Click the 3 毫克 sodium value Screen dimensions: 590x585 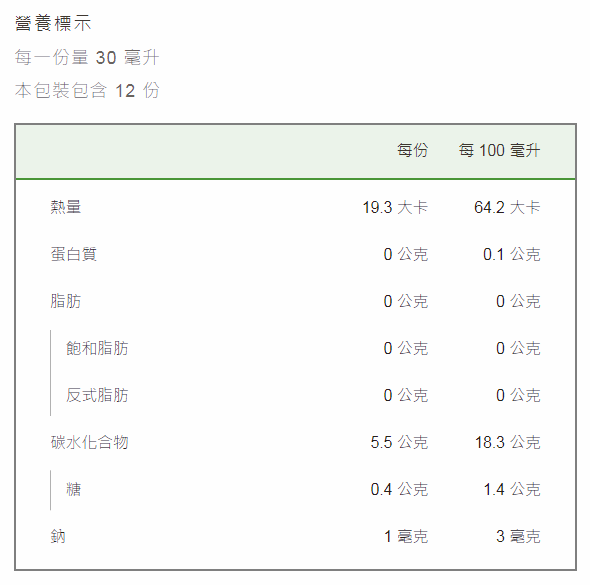pyautogui.click(x=518, y=536)
